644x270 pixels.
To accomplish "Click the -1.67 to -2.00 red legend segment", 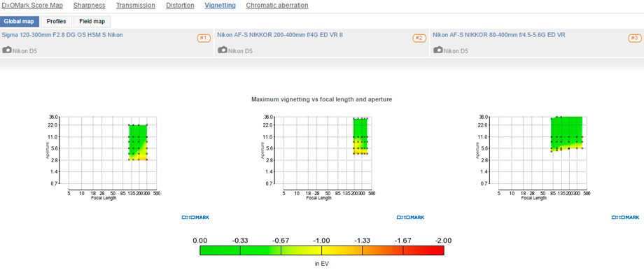I will (423, 250).
